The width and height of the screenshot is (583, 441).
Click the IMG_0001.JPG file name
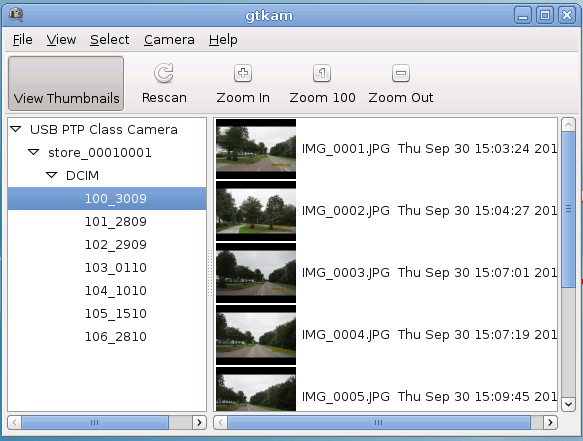(x=345, y=149)
